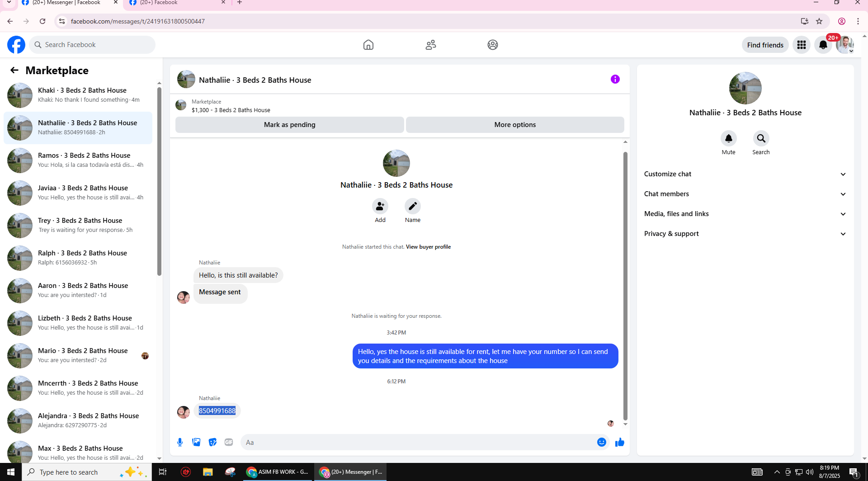
Task: Open Khaki 3 Beds 2 Baths conversation
Action: coord(78,95)
